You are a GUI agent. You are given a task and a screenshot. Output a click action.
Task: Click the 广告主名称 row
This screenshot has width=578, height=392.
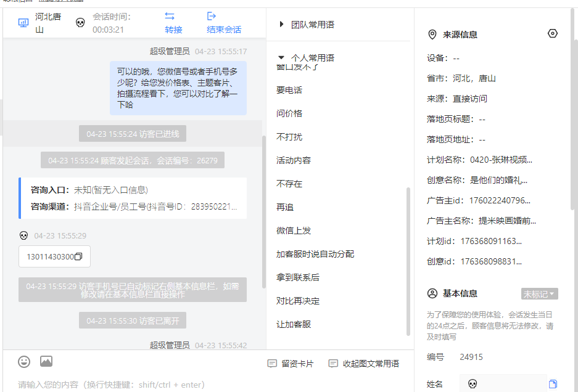click(x=481, y=221)
